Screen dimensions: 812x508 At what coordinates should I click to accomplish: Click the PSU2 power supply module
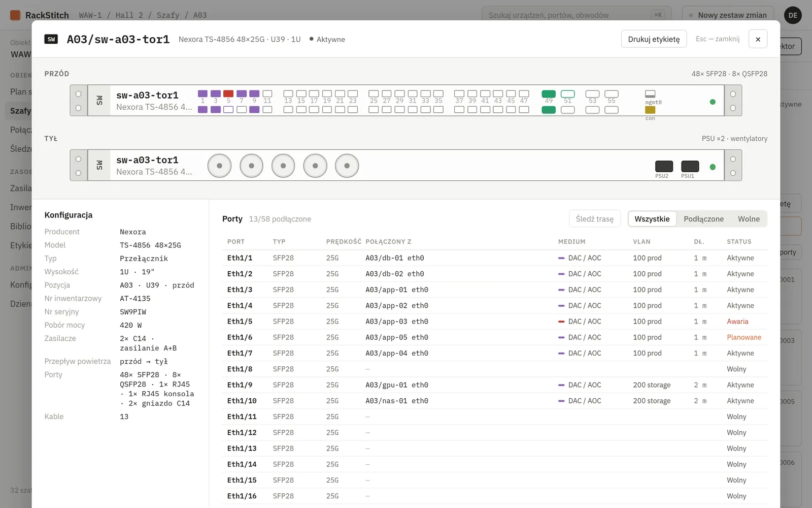[x=664, y=166]
